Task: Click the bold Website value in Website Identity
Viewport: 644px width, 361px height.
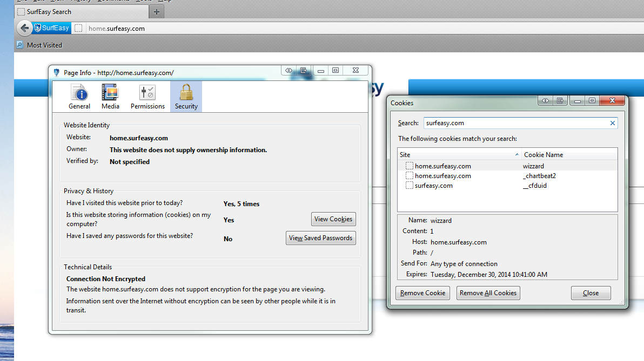Action: [139, 138]
